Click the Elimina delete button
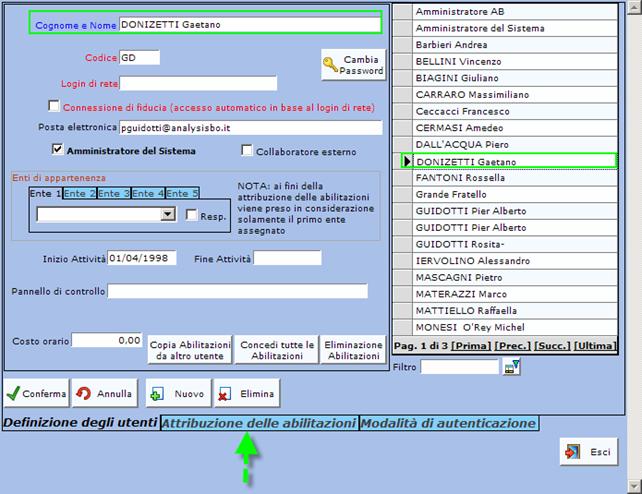 [x=246, y=393]
